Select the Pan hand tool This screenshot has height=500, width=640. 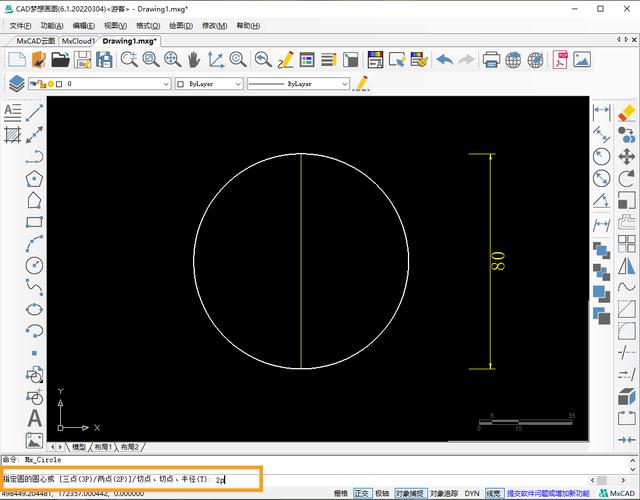194,60
